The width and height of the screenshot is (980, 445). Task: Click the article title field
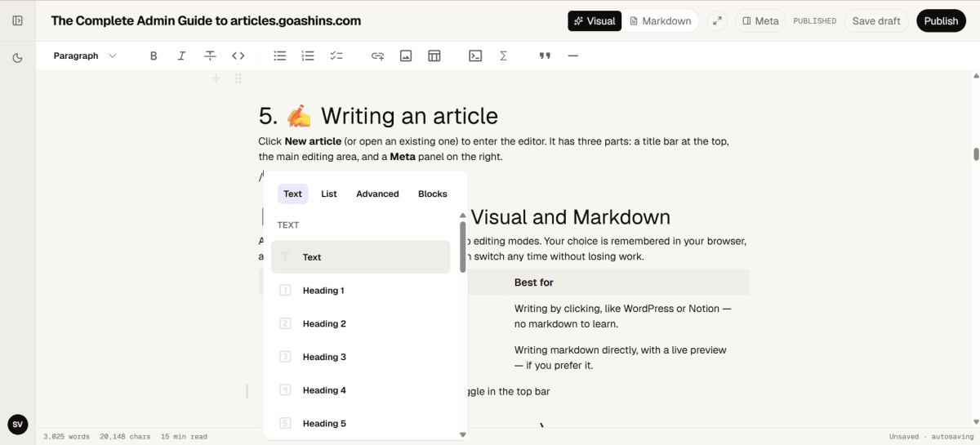[x=206, y=20]
